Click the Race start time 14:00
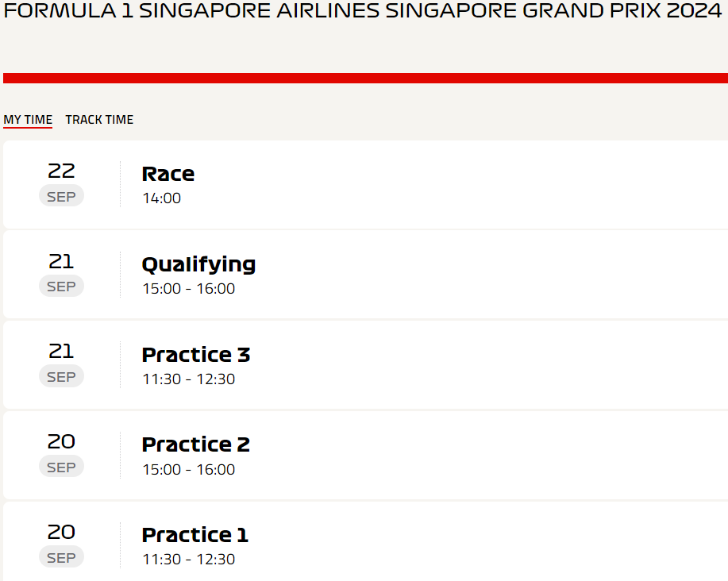 tap(162, 198)
